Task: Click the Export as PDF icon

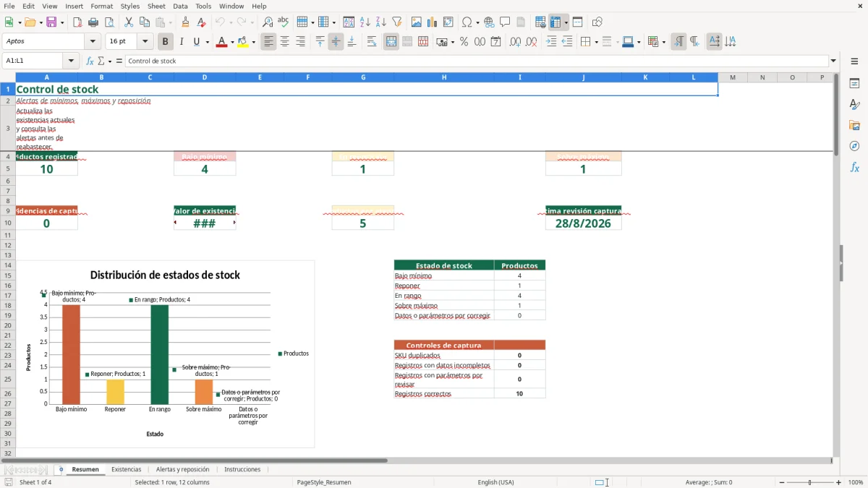Action: click(x=77, y=22)
